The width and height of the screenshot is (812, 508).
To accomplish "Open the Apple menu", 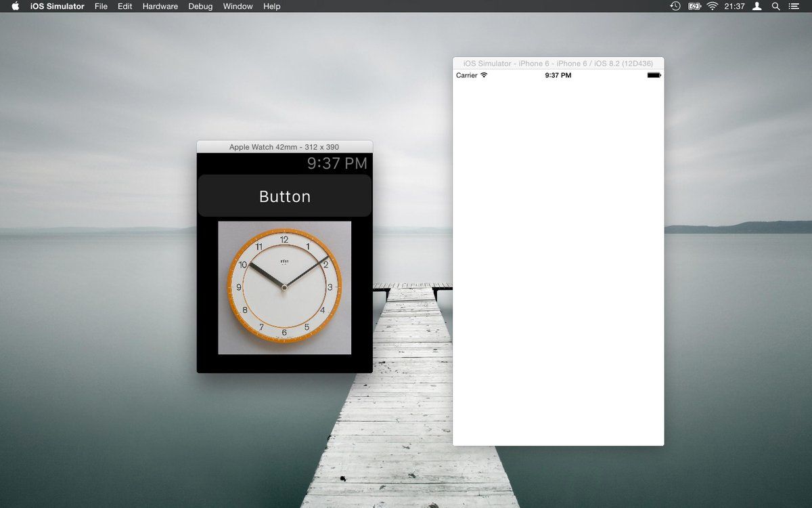I will (15, 6).
